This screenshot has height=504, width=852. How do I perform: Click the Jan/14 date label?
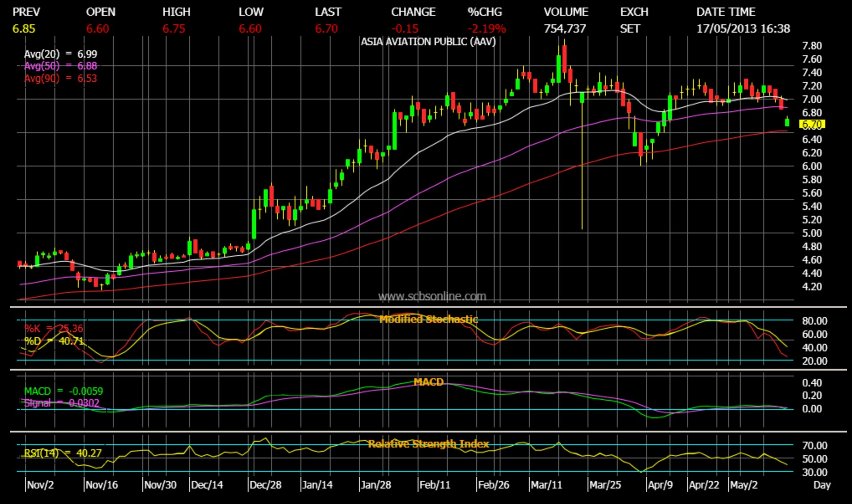pyautogui.click(x=317, y=485)
